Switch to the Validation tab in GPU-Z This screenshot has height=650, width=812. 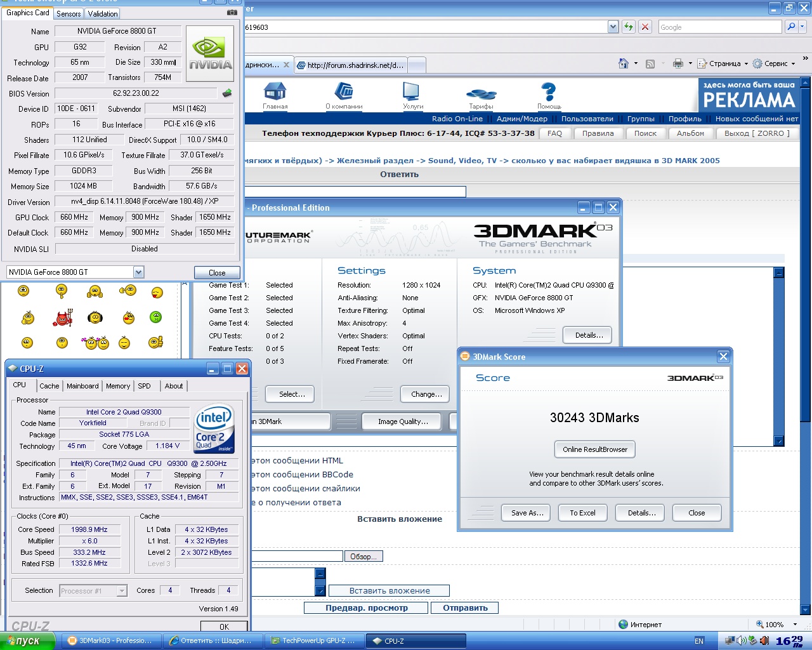point(103,13)
